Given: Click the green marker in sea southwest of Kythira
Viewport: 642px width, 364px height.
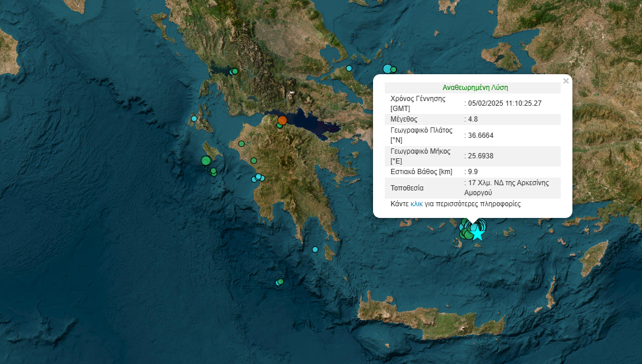Looking at the screenshot, I should click(x=280, y=282).
